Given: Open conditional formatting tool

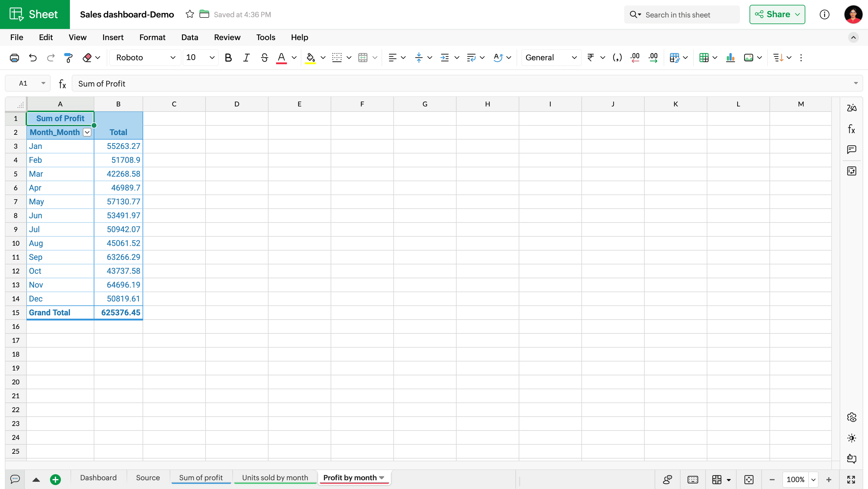Looking at the screenshot, I should 674,58.
